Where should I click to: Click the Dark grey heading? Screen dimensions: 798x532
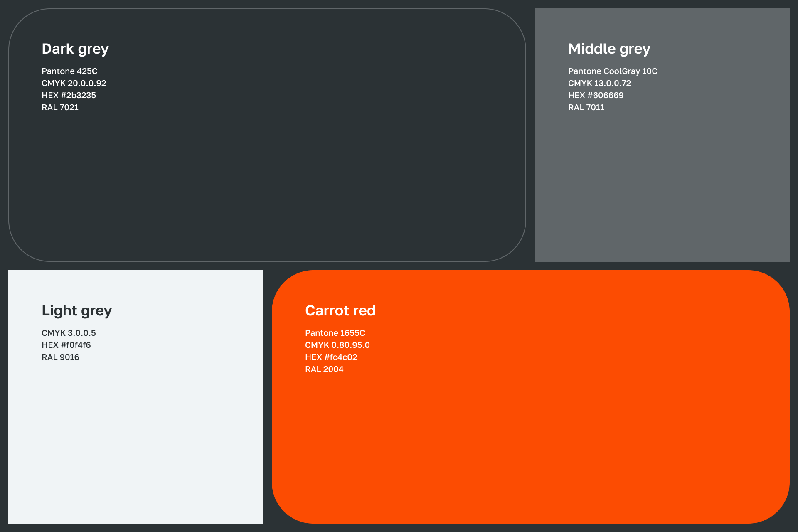tap(75, 49)
